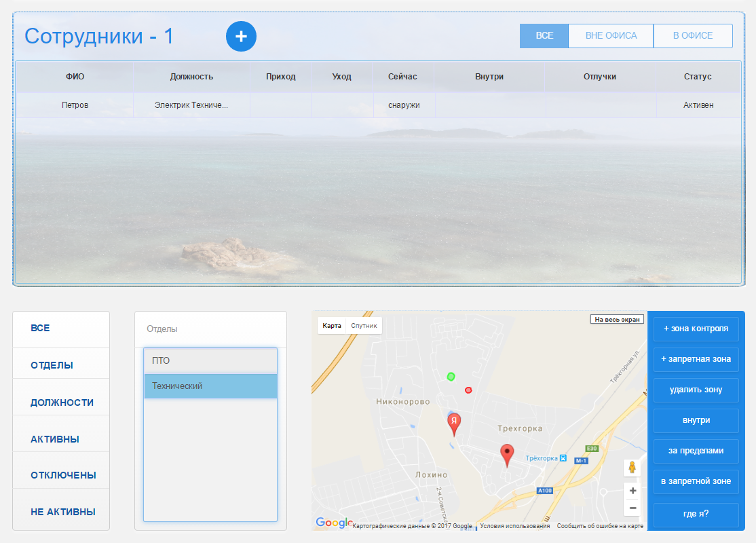This screenshot has height=543, width=756.
Task: Click the Уход column header
Action: [x=342, y=77]
